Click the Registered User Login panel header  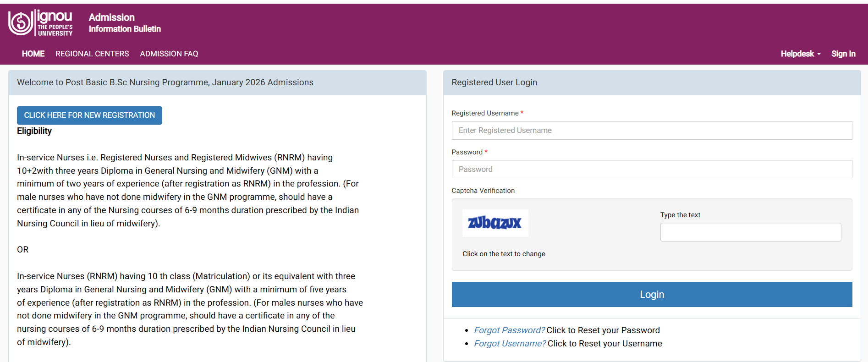(x=494, y=82)
